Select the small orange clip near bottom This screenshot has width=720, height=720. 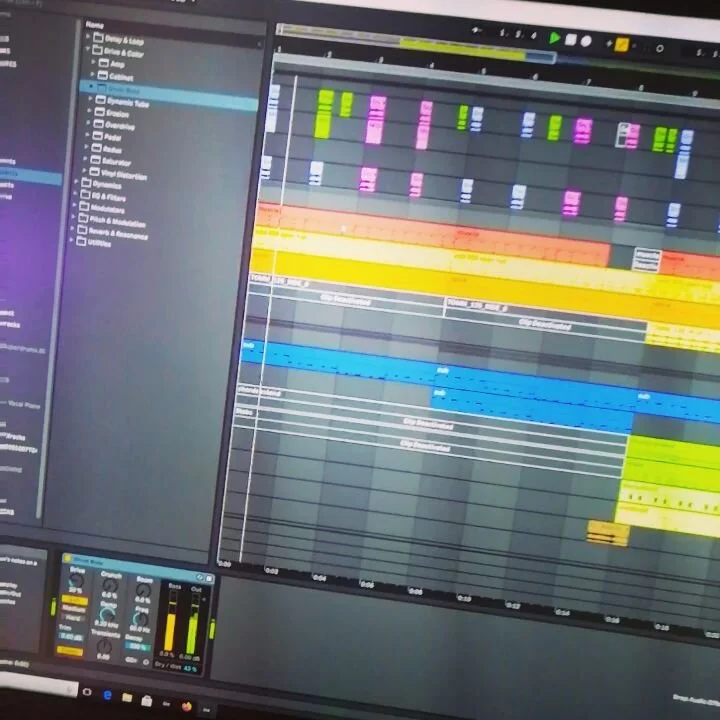(x=608, y=533)
